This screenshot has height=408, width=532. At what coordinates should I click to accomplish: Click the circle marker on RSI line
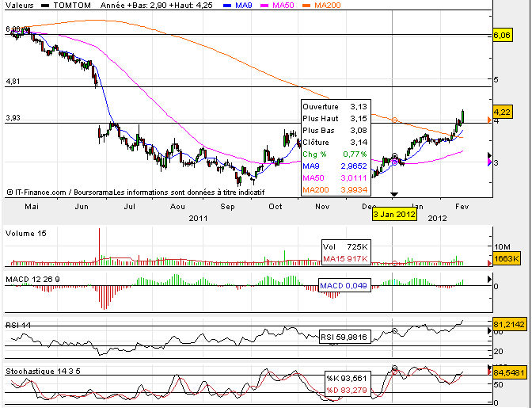394,330
